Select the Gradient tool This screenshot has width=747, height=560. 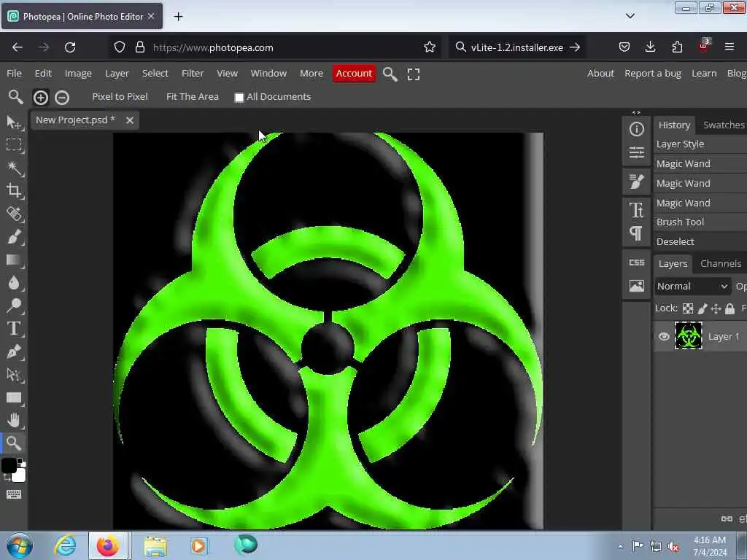coord(14,260)
